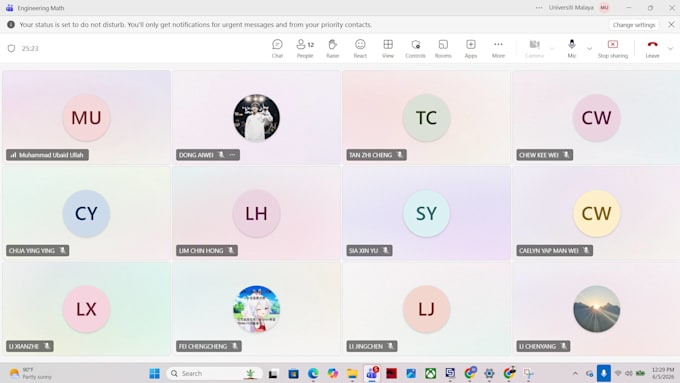Select DONG ANWEI profile picture tile
The width and height of the screenshot is (680, 383).
point(256,118)
